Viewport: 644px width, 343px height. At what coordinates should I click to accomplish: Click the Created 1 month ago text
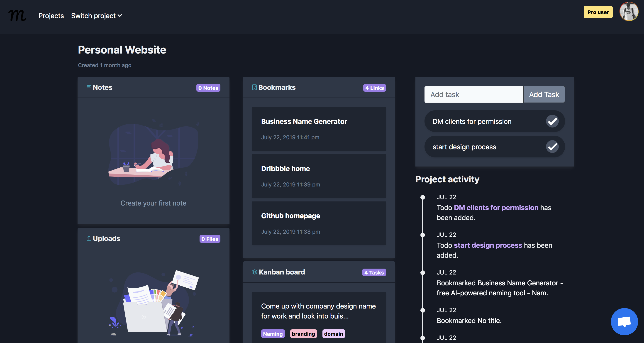point(105,65)
